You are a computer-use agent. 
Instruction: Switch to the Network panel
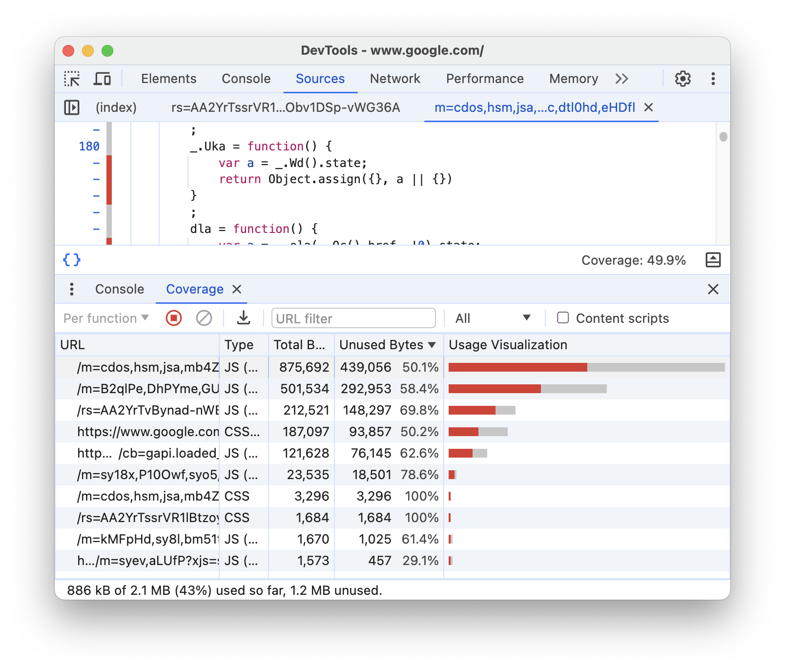tap(395, 79)
